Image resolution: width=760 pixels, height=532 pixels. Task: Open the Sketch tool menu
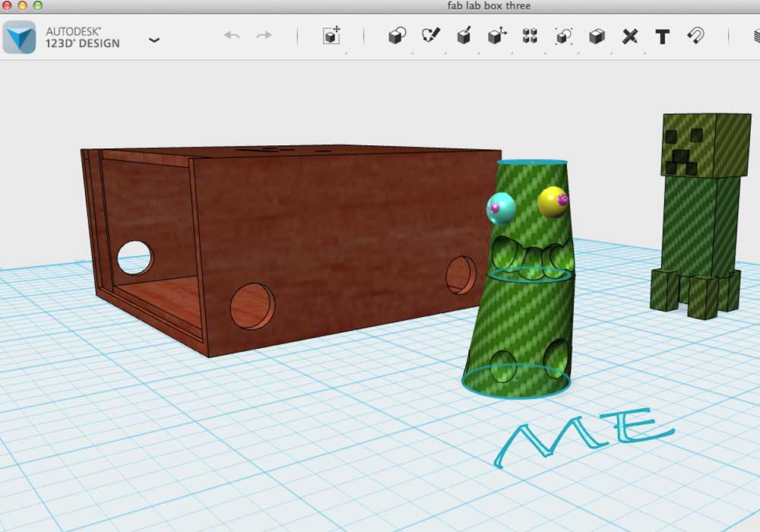(431, 36)
